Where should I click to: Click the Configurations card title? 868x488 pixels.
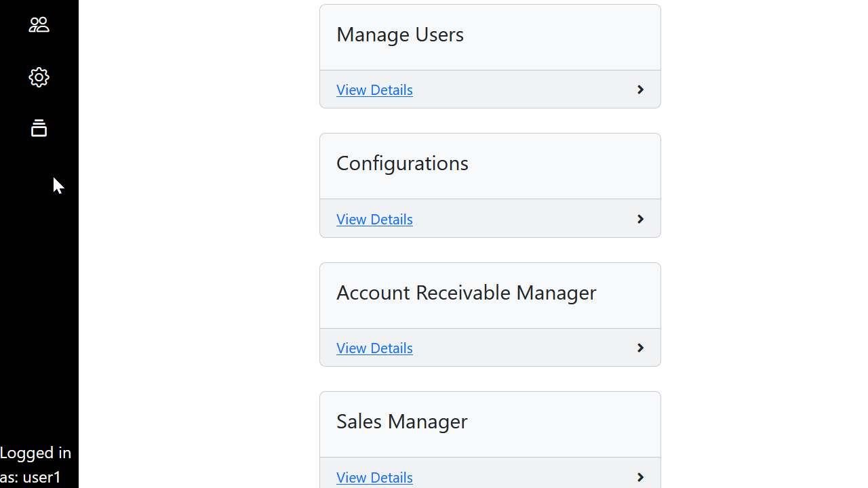coord(401,163)
